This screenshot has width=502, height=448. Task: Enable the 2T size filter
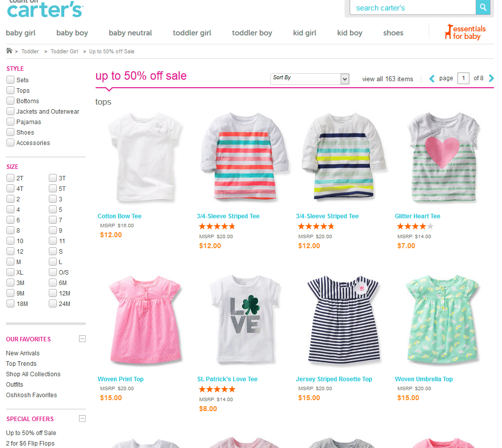[x=10, y=178]
